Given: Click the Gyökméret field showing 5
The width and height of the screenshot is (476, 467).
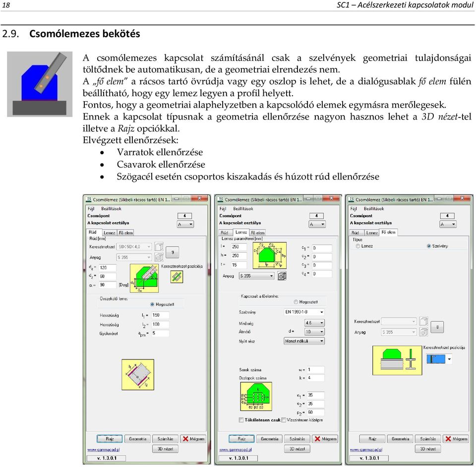Looking at the screenshot, I should 160,333.
